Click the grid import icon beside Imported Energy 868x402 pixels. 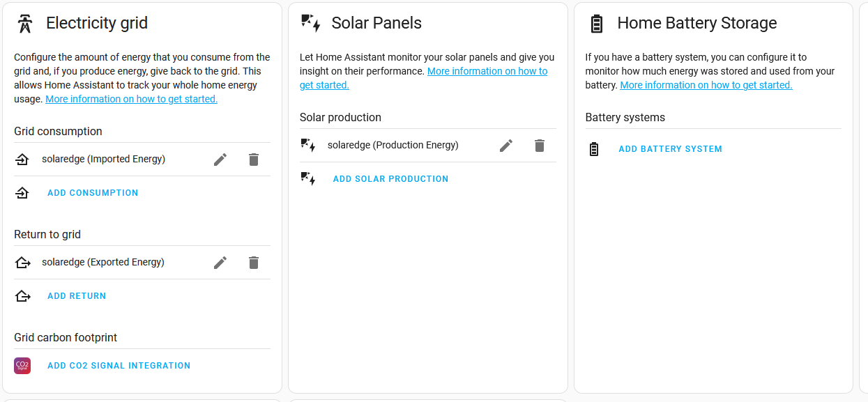tap(22, 159)
